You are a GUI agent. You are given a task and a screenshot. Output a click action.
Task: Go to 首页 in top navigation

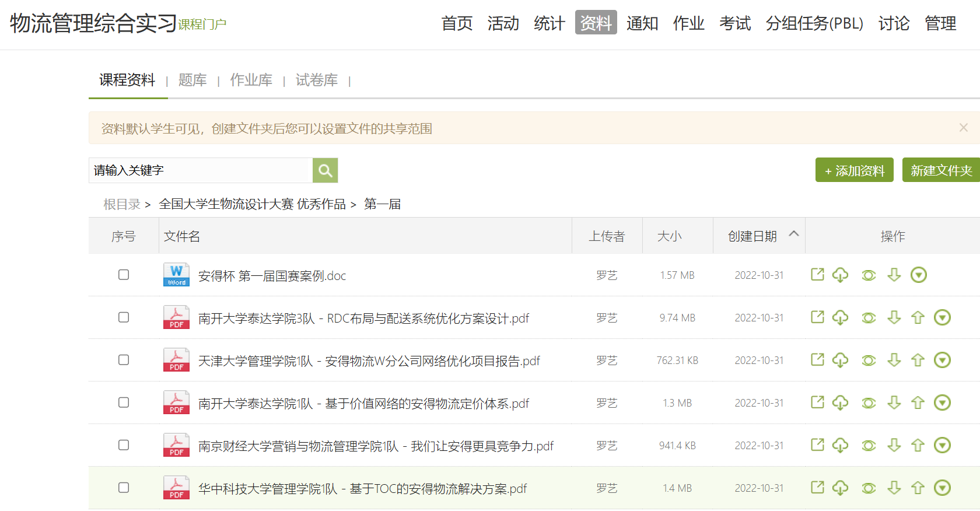(x=457, y=23)
